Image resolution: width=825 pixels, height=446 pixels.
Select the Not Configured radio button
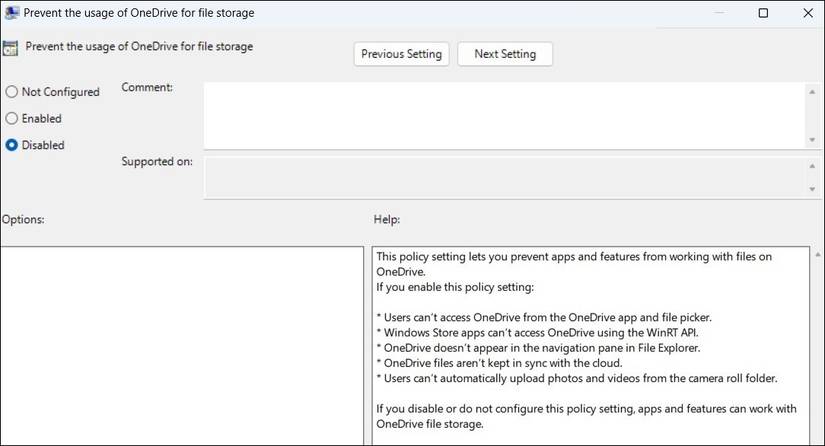tap(12, 92)
